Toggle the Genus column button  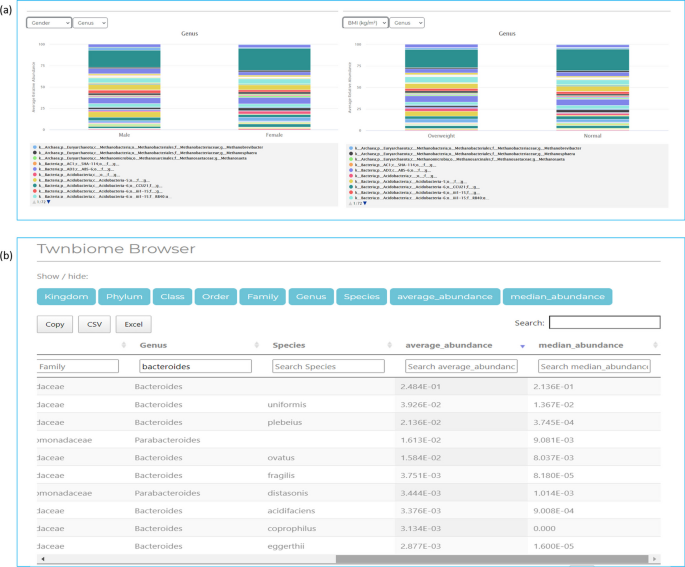(311, 297)
